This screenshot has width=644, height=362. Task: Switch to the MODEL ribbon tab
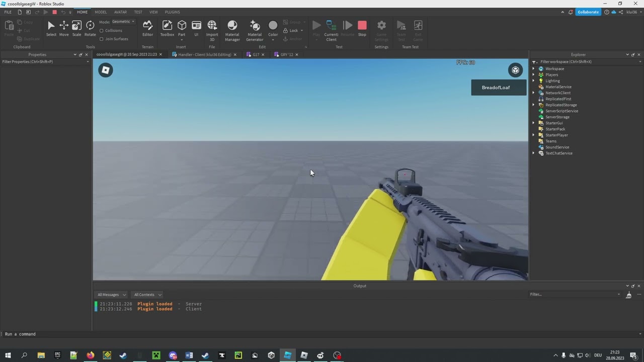point(101,12)
